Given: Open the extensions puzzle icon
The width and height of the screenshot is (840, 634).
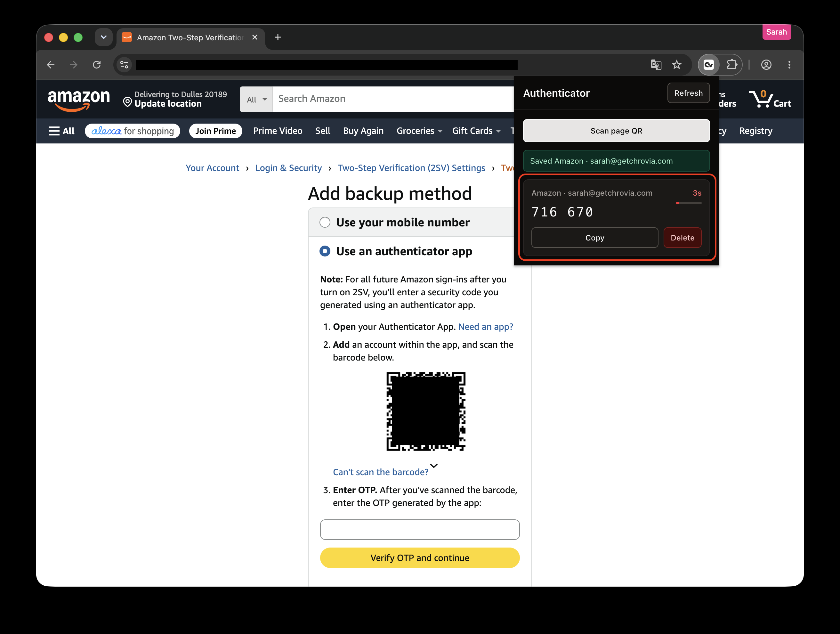Looking at the screenshot, I should (x=732, y=65).
